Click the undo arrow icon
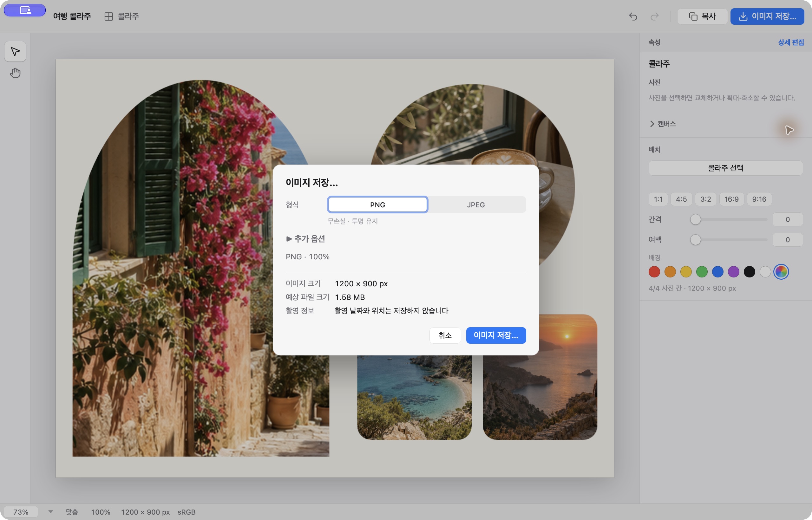 tap(633, 16)
